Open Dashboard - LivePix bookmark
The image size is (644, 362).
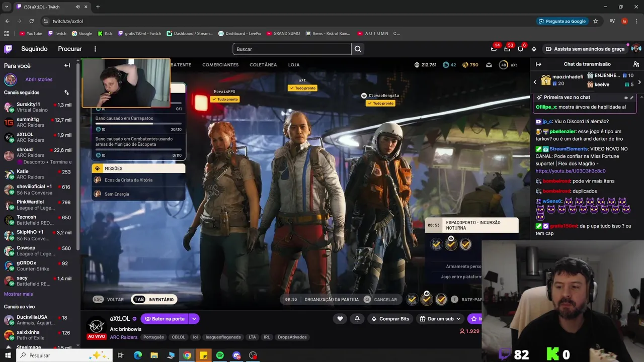coord(239,33)
